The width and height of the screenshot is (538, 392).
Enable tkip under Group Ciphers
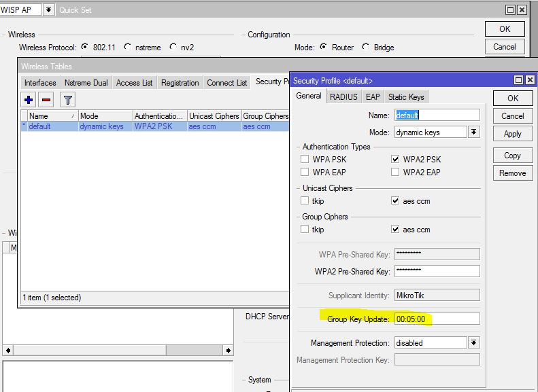(304, 229)
